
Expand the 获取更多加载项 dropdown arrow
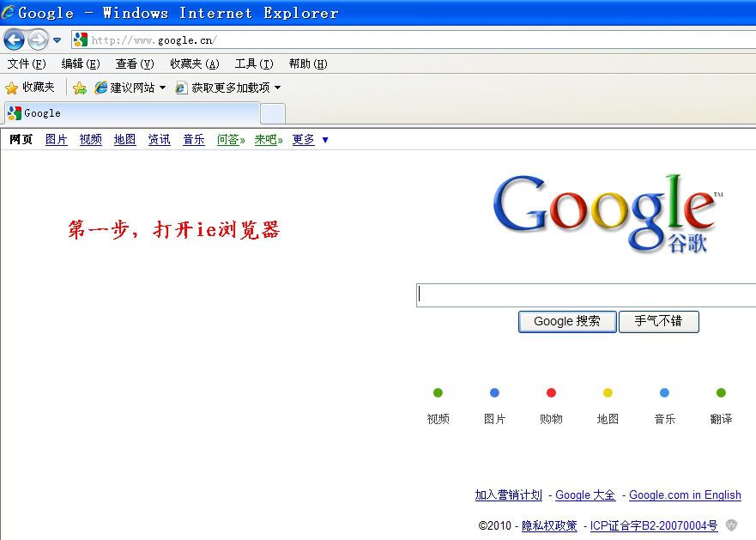point(278,88)
